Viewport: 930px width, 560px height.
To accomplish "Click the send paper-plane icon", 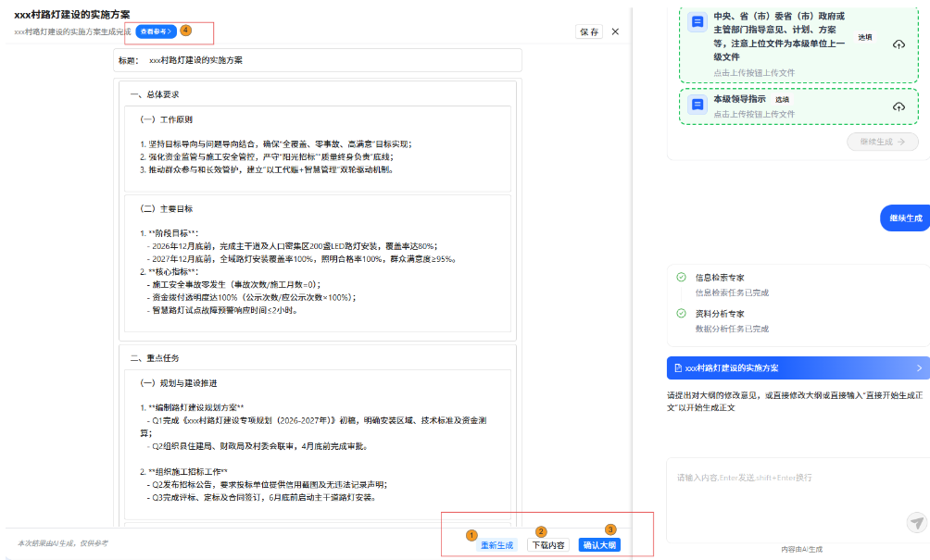I will [916, 523].
